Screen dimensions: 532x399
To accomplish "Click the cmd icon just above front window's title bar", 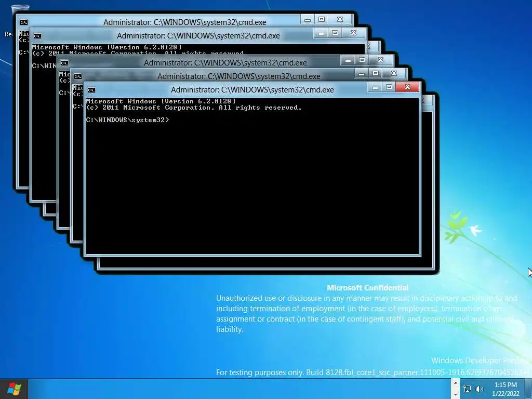I will [x=78, y=76].
